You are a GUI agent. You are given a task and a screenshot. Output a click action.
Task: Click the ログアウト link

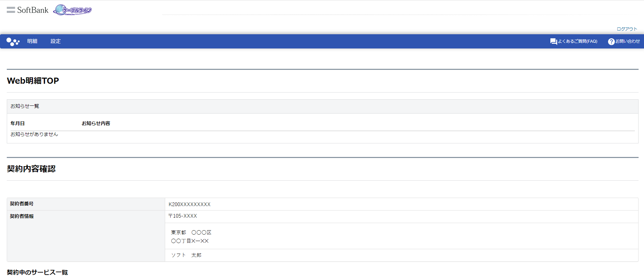point(627,29)
